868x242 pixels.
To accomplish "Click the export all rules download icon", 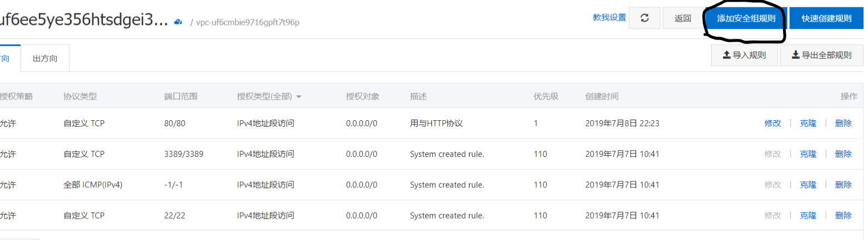I will pyautogui.click(x=796, y=55).
